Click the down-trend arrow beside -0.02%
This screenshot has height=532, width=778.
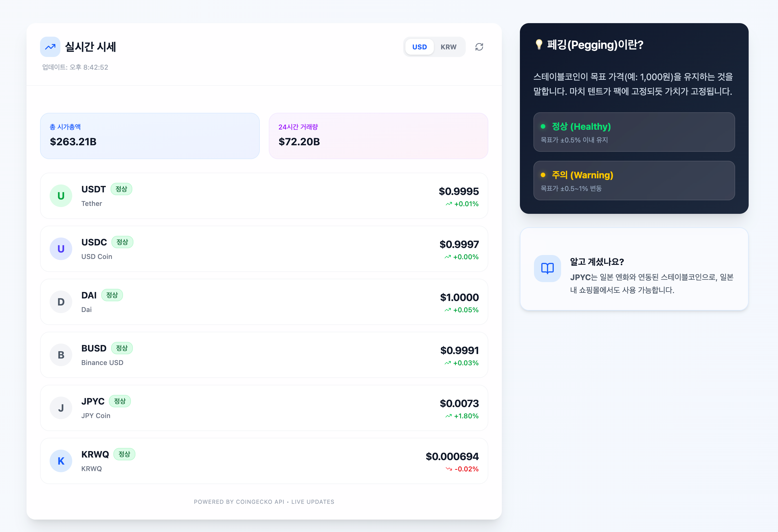(x=449, y=469)
